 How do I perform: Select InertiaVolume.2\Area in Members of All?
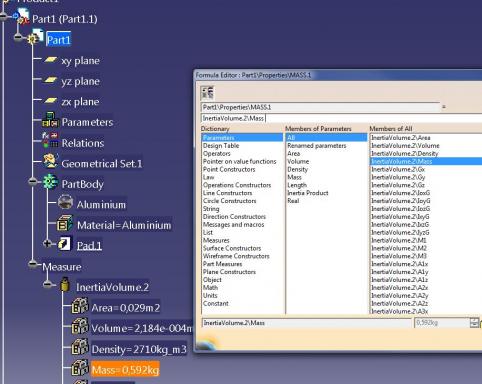pos(401,138)
